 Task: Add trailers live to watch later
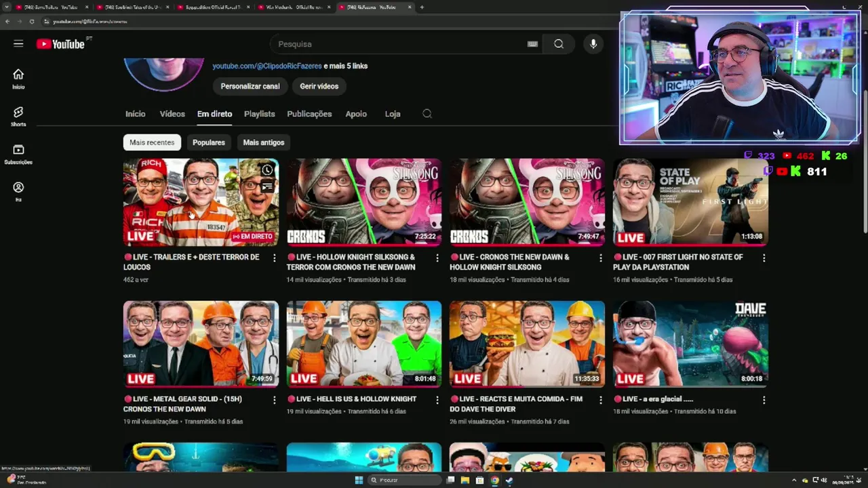267,170
